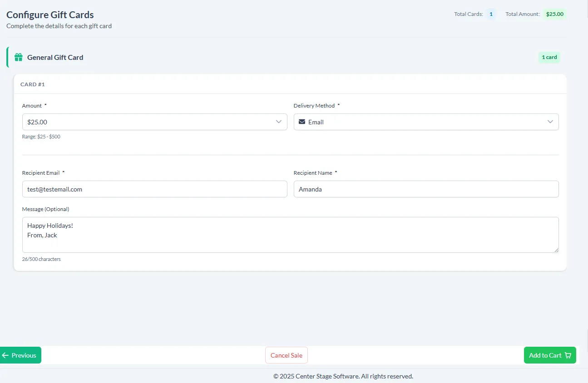The image size is (588, 383).
Task: Click the Previous button label
Action: point(24,355)
